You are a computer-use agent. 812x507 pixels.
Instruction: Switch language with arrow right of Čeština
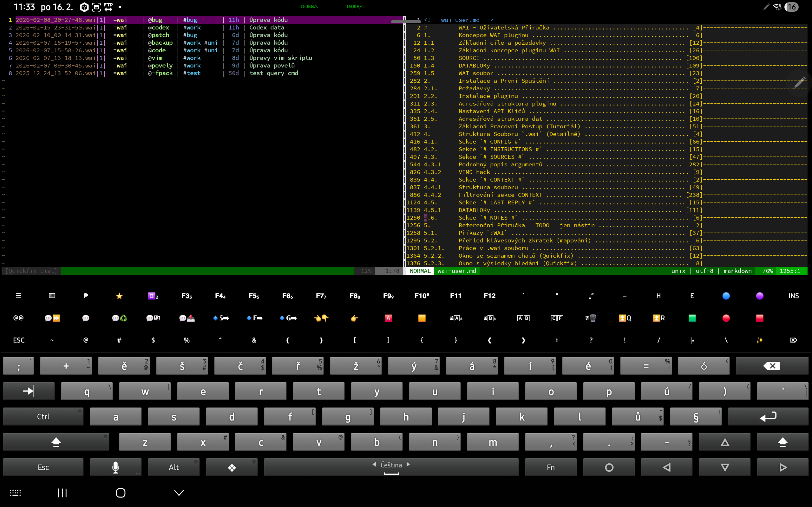pyautogui.click(x=408, y=465)
